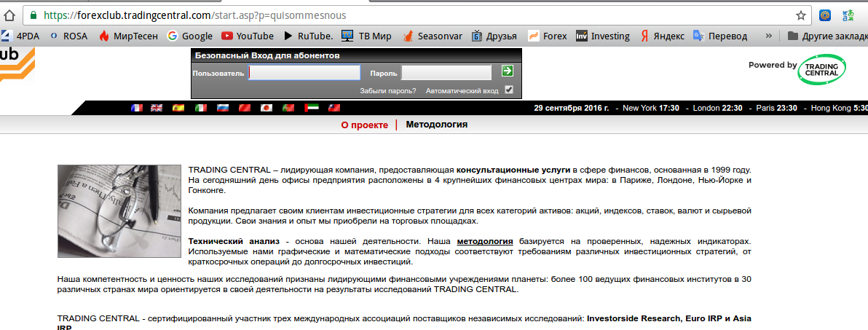Focus the Пользователь input field
Viewport: 868px width, 330px height.
(x=304, y=73)
